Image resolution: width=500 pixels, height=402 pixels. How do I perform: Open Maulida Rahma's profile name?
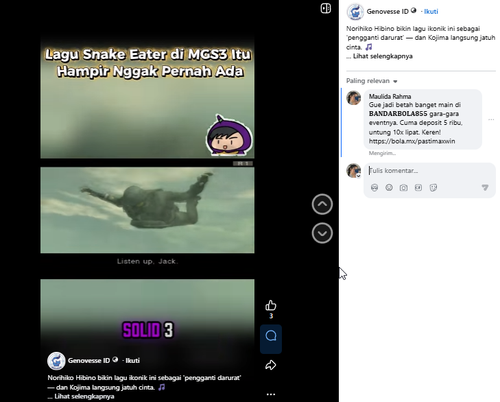tap(390, 96)
